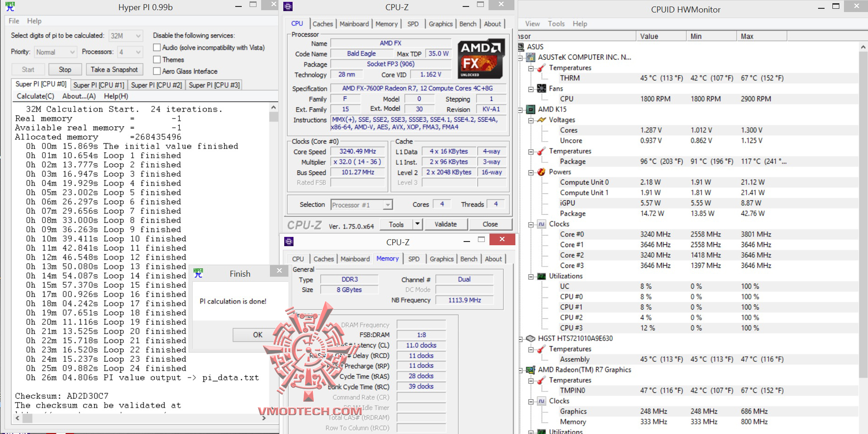Open the Priority dropdown set to Normal

[x=55, y=52]
